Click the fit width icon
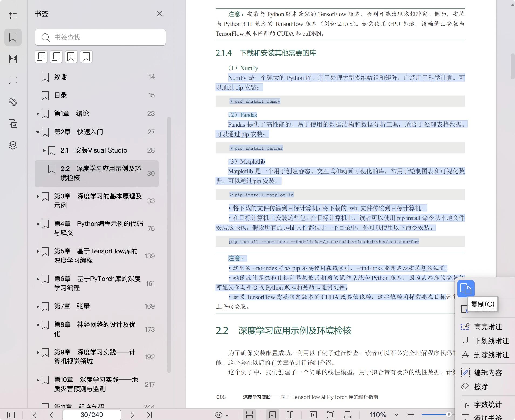515x420 pixels. tap(348, 415)
